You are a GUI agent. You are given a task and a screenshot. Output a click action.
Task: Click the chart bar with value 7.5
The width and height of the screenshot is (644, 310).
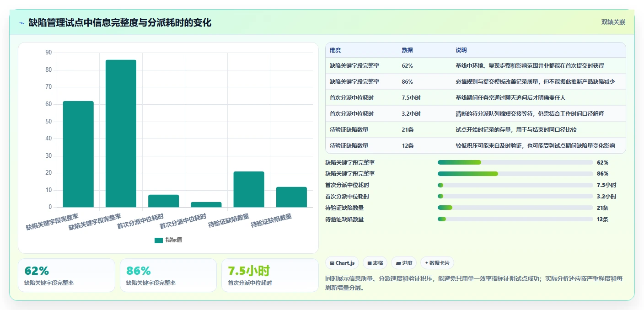click(x=164, y=201)
